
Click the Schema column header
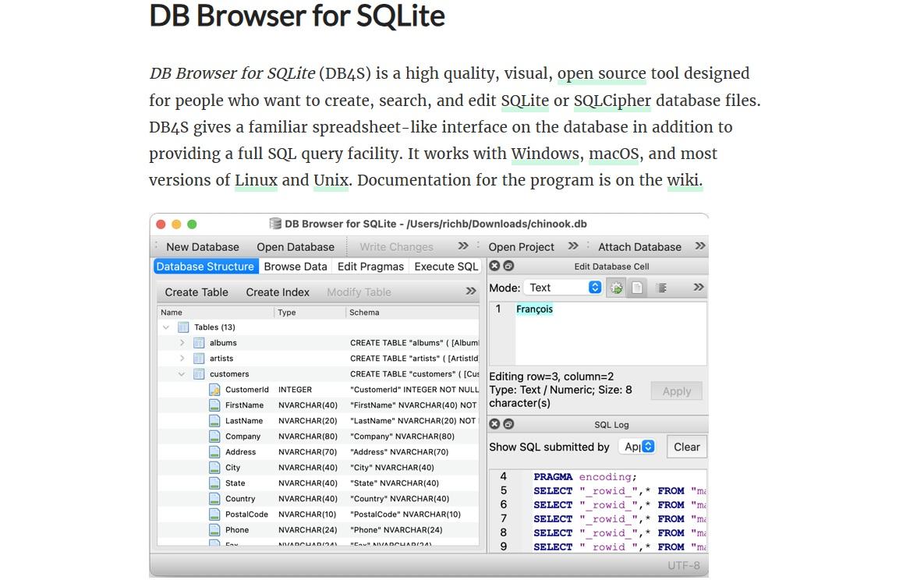point(412,313)
